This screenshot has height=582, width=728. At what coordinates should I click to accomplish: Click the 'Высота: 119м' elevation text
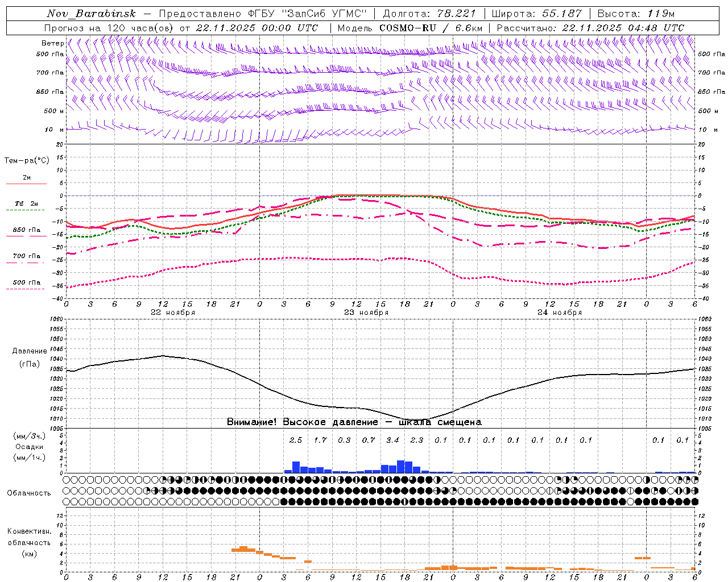click(636, 14)
